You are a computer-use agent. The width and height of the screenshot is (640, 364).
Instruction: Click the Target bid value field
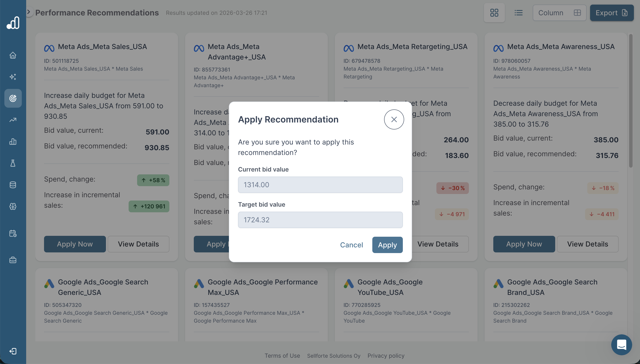[x=320, y=220]
